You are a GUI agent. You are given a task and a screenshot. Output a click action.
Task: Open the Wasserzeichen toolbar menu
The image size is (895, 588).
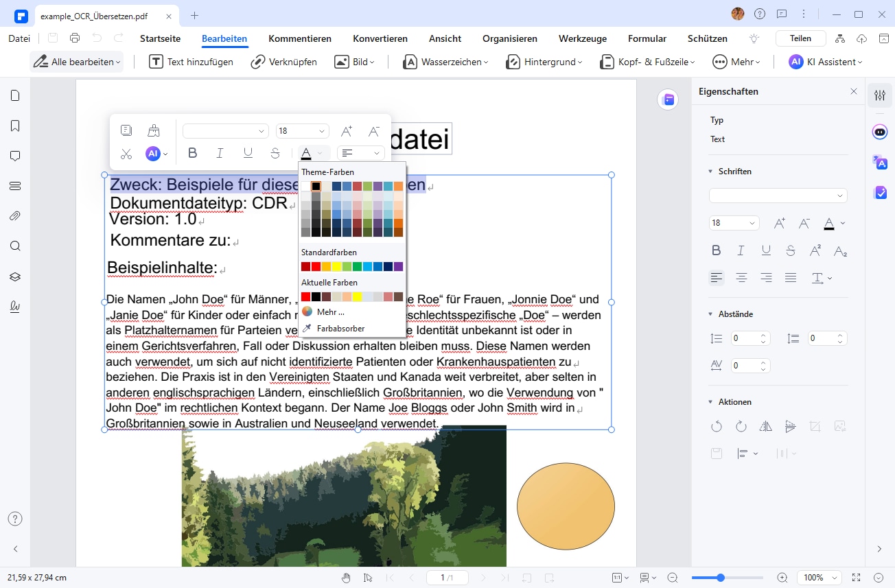(446, 62)
